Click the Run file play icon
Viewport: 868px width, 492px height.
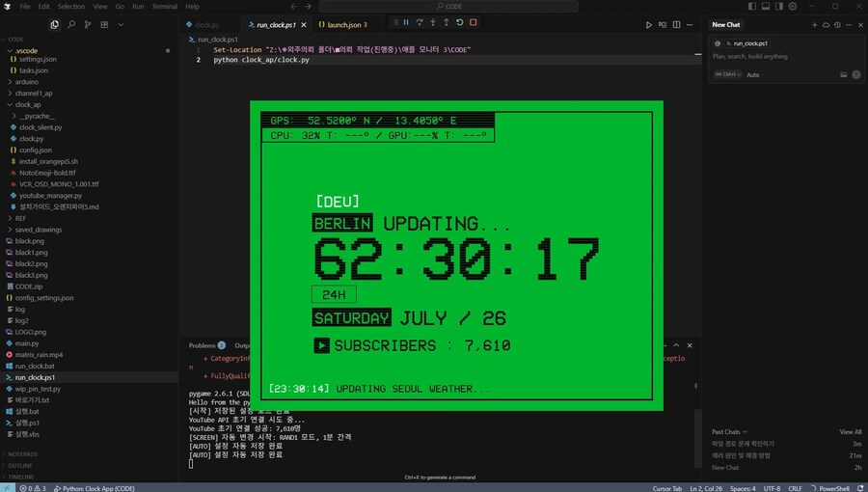click(649, 24)
